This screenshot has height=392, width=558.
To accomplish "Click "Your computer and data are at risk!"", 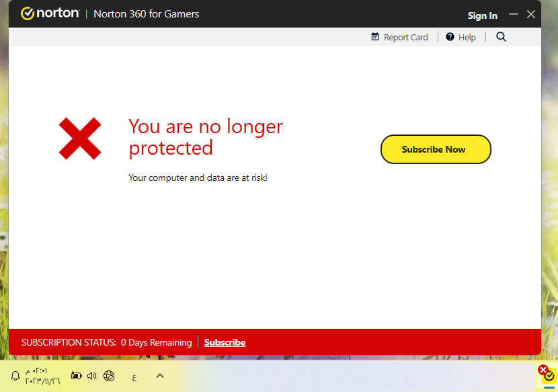I will [x=198, y=178].
